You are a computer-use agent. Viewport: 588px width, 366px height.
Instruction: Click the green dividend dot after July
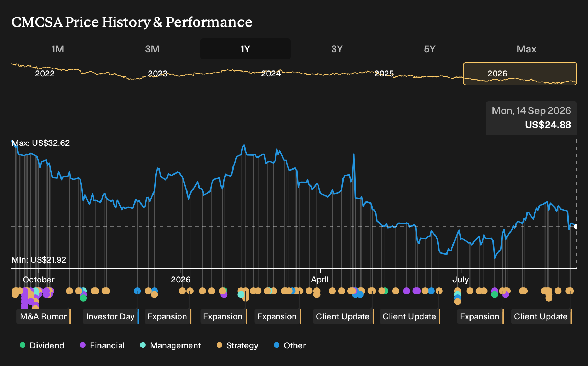click(x=495, y=294)
